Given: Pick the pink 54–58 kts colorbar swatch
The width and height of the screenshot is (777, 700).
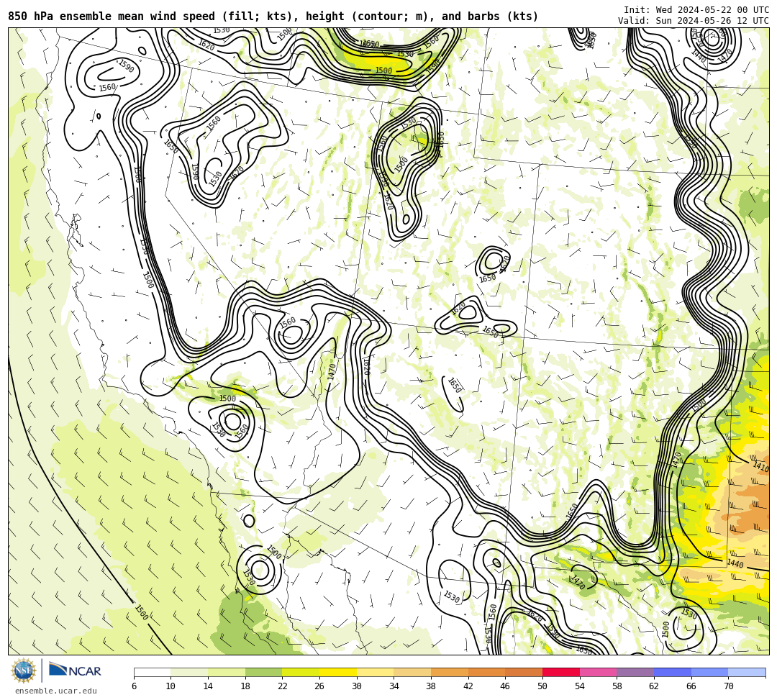Looking at the screenshot, I should 598,672.
